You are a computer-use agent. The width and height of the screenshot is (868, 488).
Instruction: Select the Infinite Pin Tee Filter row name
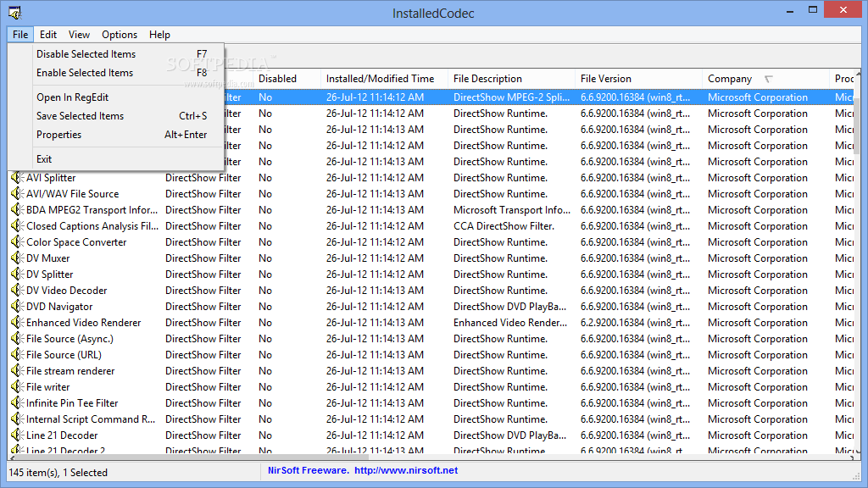point(72,402)
